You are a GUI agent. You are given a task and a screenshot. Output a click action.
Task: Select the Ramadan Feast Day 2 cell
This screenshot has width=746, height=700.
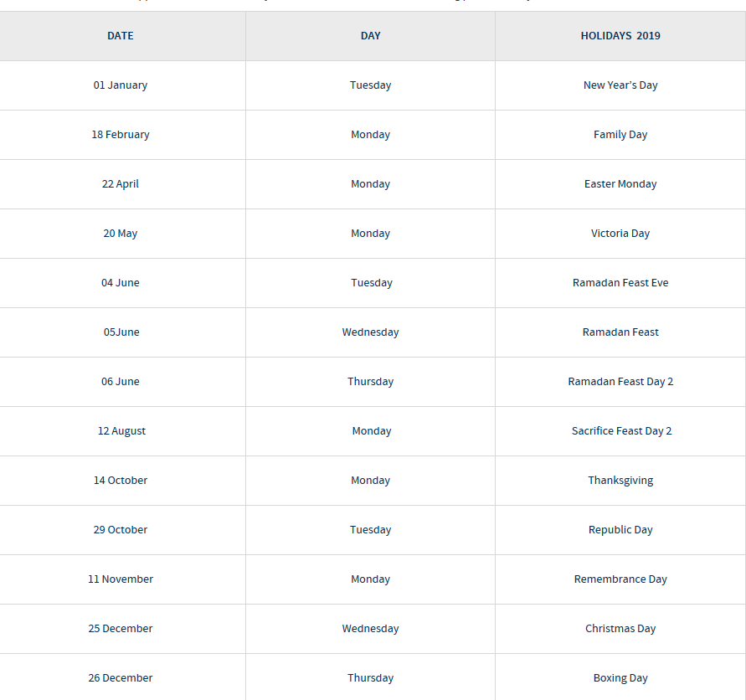[x=620, y=382]
